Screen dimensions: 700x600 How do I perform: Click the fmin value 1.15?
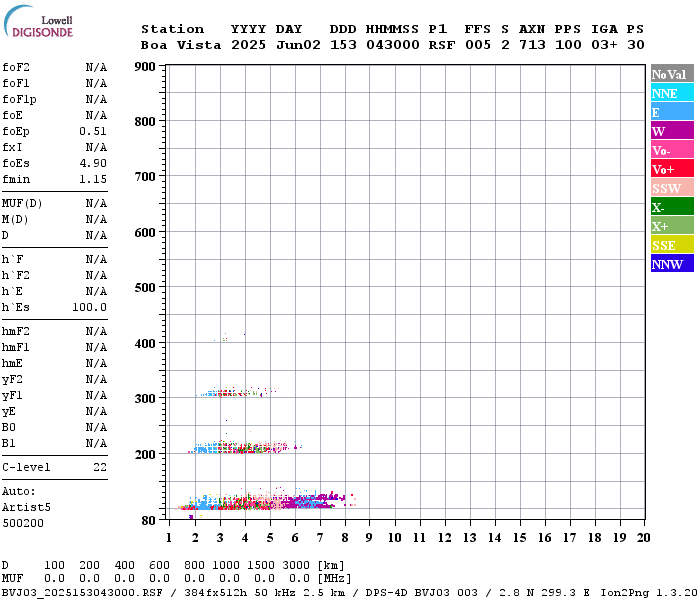[93, 179]
